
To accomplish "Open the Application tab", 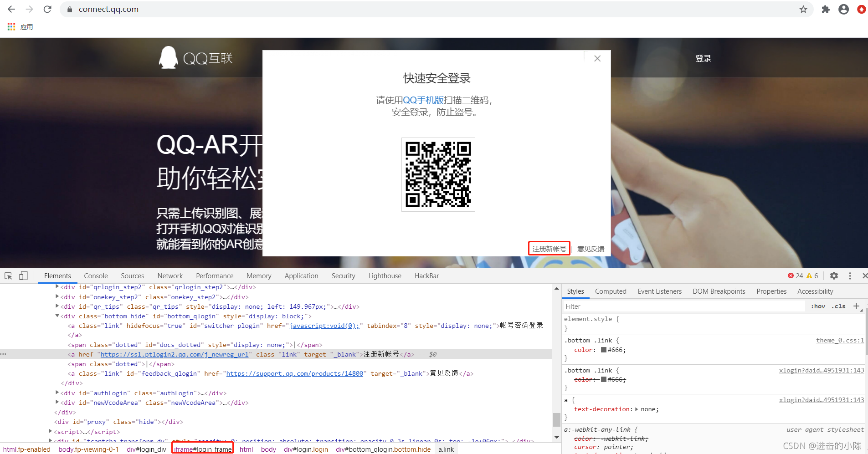I will (x=301, y=275).
